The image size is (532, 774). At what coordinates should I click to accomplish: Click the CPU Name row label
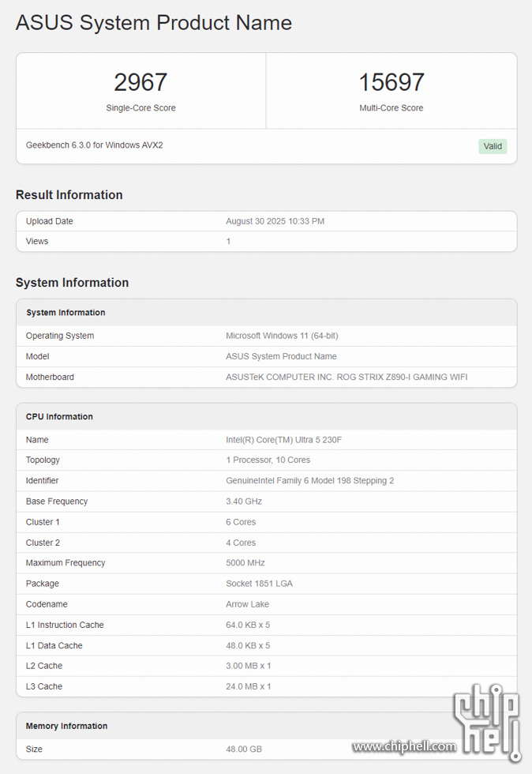pos(37,440)
